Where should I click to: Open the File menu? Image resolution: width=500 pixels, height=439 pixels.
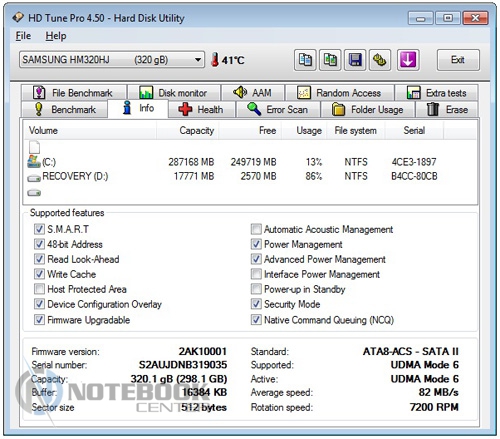[x=23, y=36]
